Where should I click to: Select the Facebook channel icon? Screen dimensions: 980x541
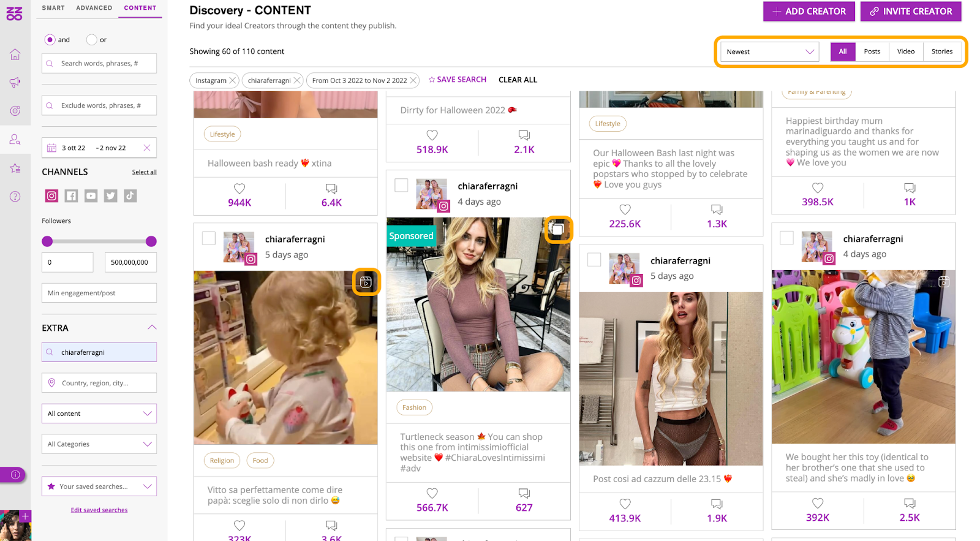(x=72, y=196)
